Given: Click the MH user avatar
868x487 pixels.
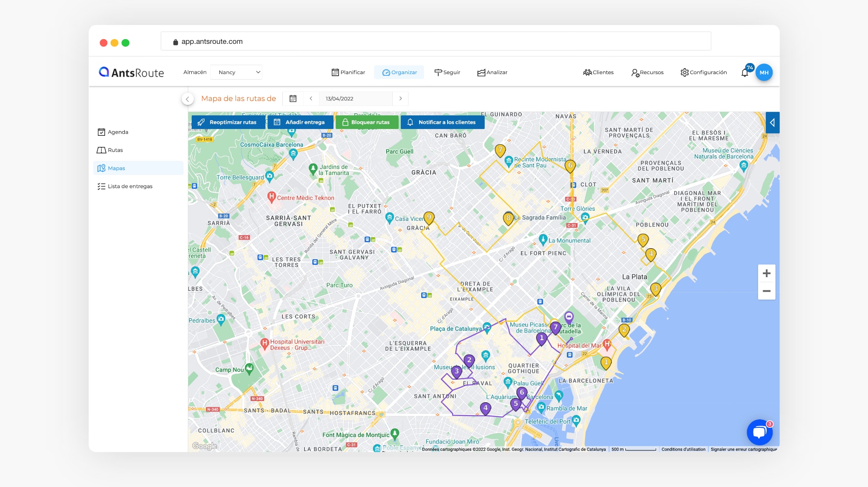Looking at the screenshot, I should (x=764, y=72).
